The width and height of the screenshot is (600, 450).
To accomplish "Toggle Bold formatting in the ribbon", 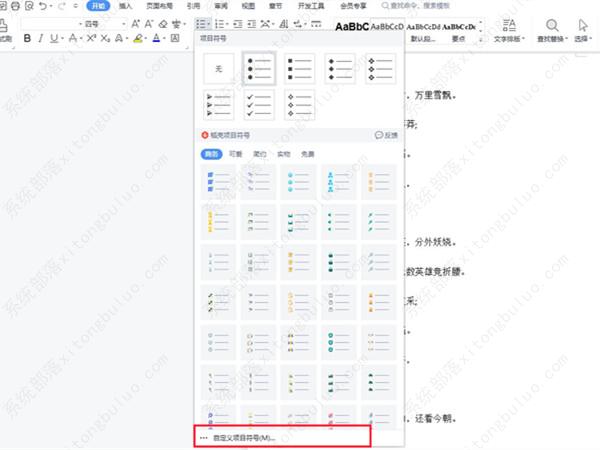I will (27, 38).
